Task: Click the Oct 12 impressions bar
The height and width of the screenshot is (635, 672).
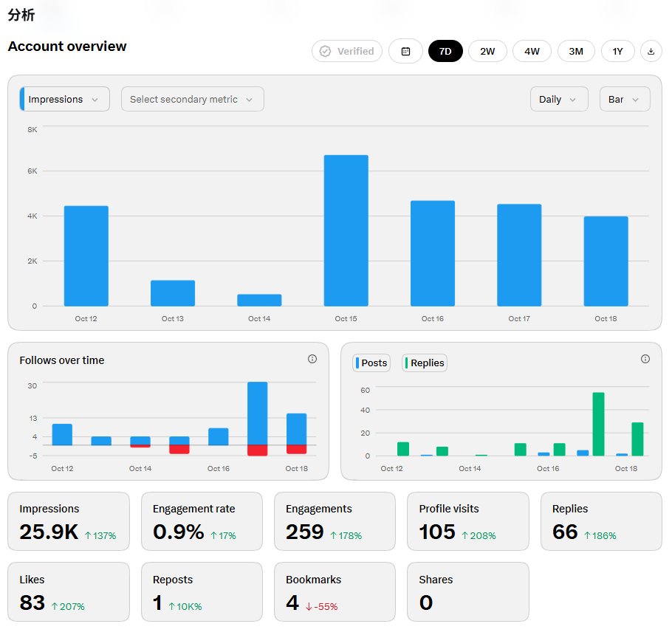Action: 86,255
